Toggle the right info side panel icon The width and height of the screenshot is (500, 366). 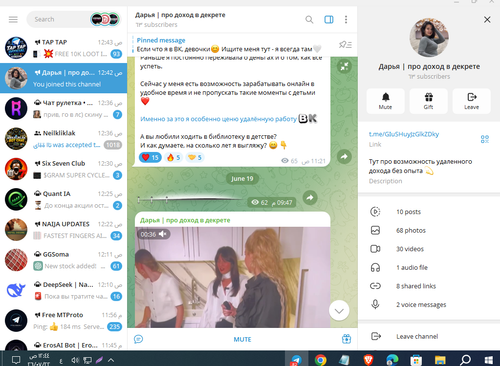[x=329, y=20]
